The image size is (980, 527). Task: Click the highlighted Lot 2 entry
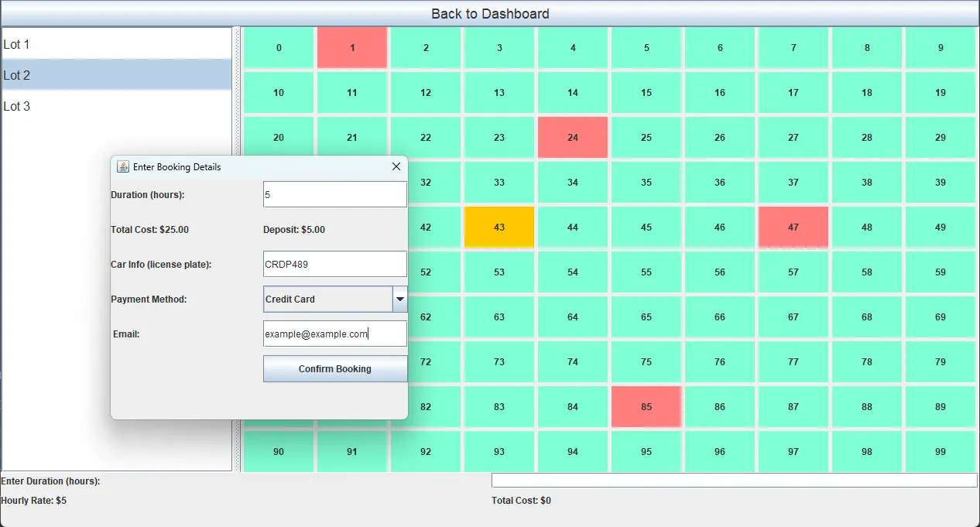pyautogui.click(x=116, y=75)
